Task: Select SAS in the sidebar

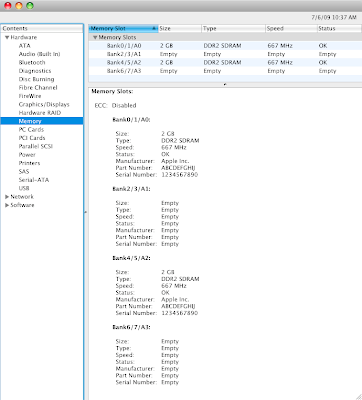Action: tap(24, 171)
